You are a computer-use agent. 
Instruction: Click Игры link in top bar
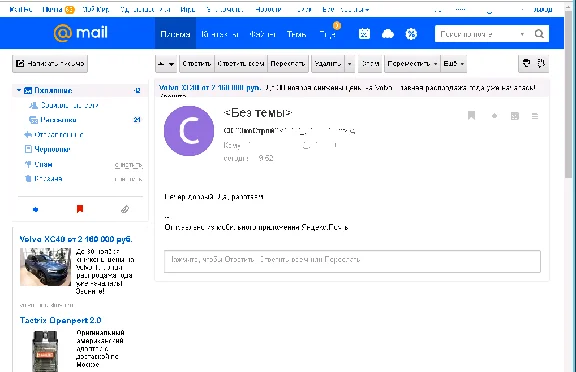[187, 10]
